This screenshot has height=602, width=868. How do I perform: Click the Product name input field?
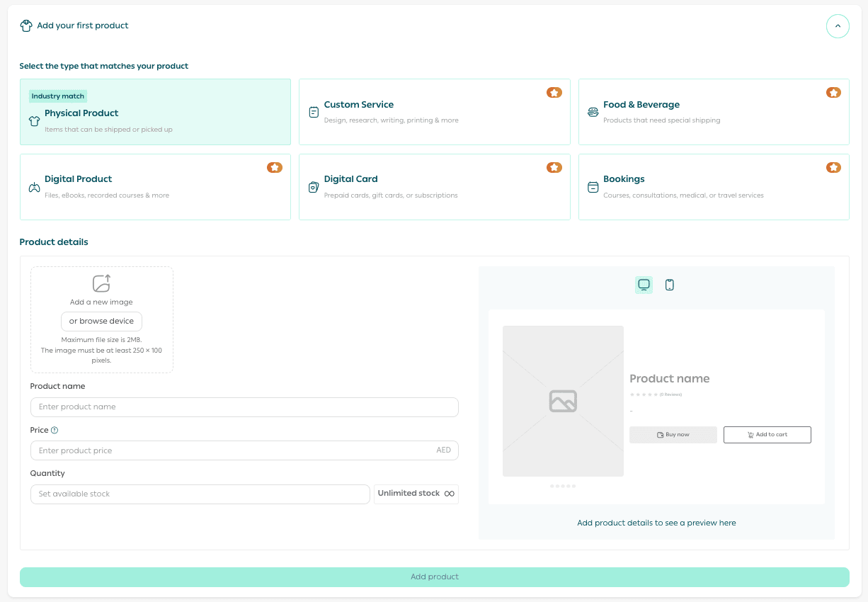coord(244,407)
